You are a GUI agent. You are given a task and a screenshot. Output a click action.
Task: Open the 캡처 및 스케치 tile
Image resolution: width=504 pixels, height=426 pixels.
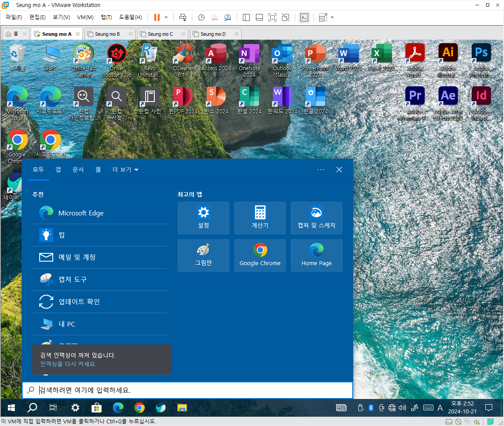pos(317,218)
